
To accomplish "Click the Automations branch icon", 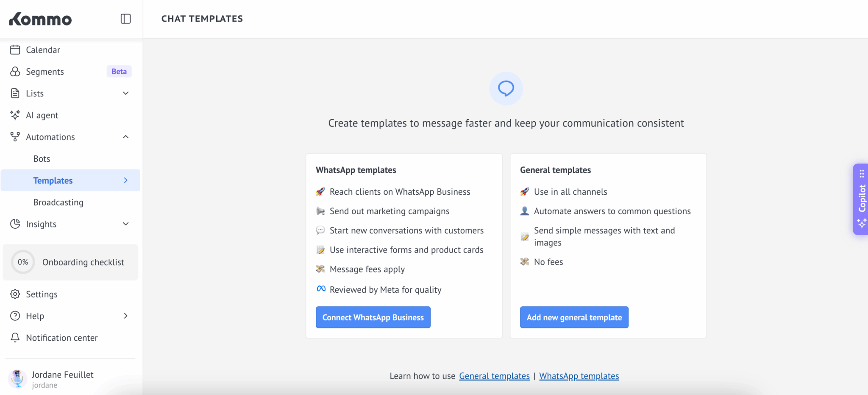I will [x=15, y=137].
